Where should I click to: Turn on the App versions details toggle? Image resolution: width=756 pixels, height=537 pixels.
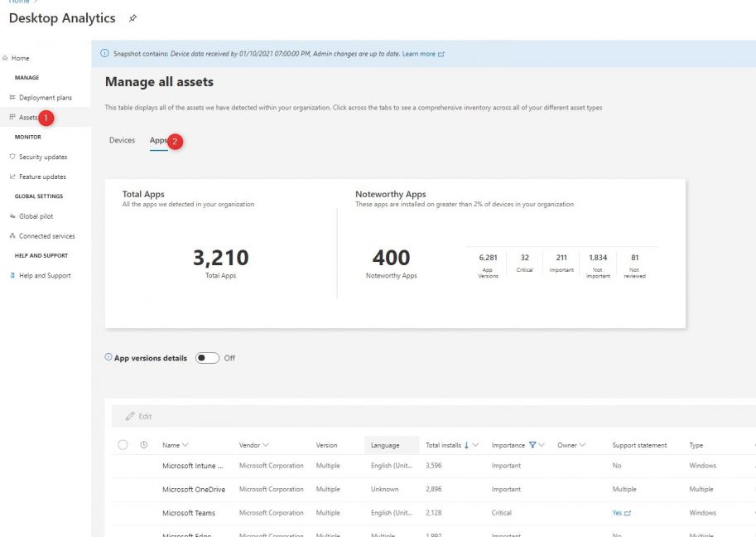click(207, 357)
